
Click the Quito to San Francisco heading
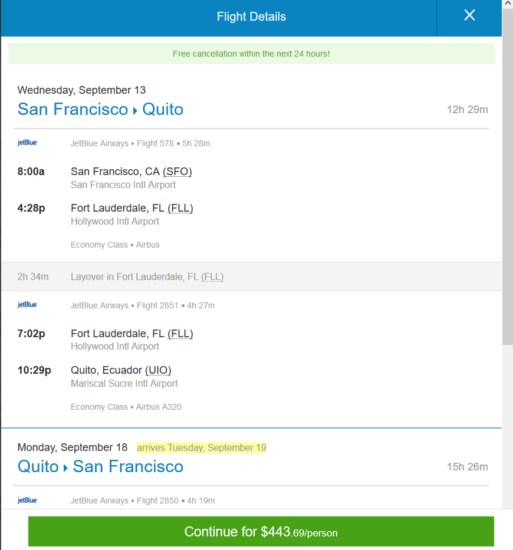100,467
